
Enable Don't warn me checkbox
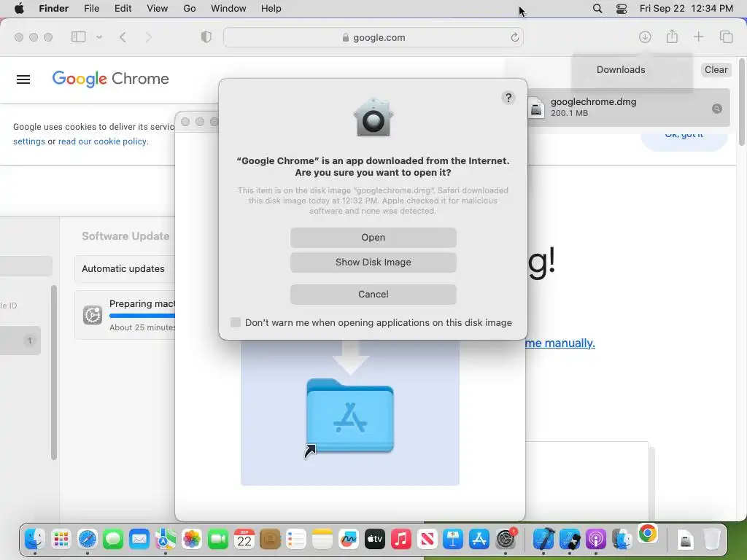click(236, 322)
